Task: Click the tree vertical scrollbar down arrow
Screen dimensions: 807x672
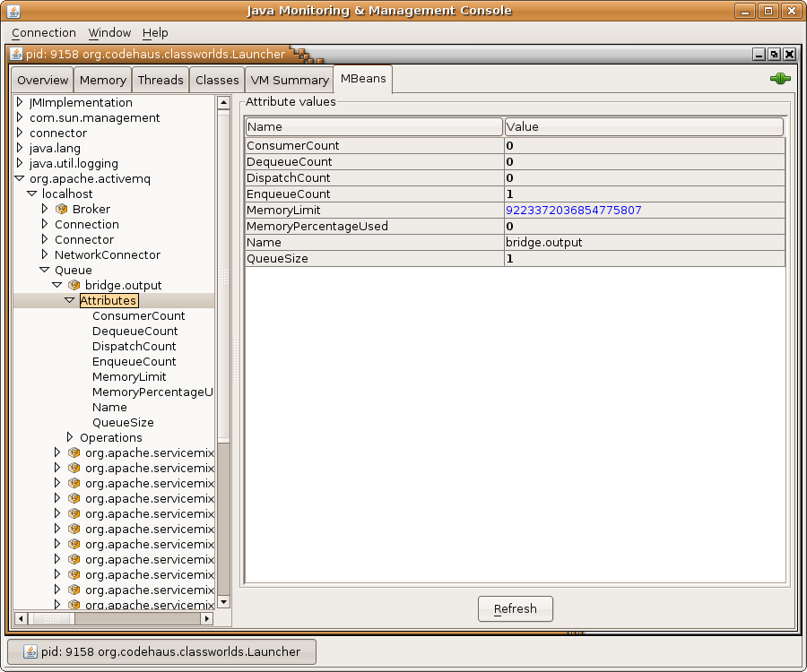Action: coord(223,601)
